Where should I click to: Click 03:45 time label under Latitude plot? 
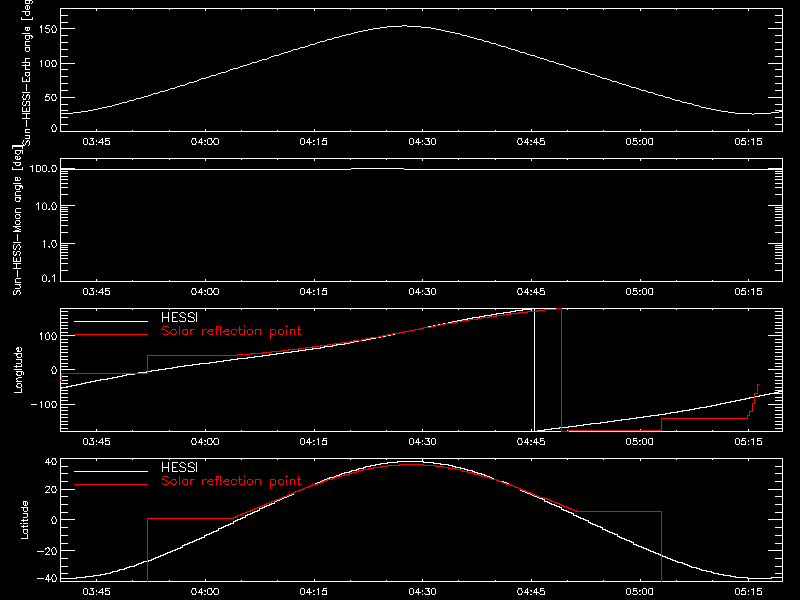point(96,592)
